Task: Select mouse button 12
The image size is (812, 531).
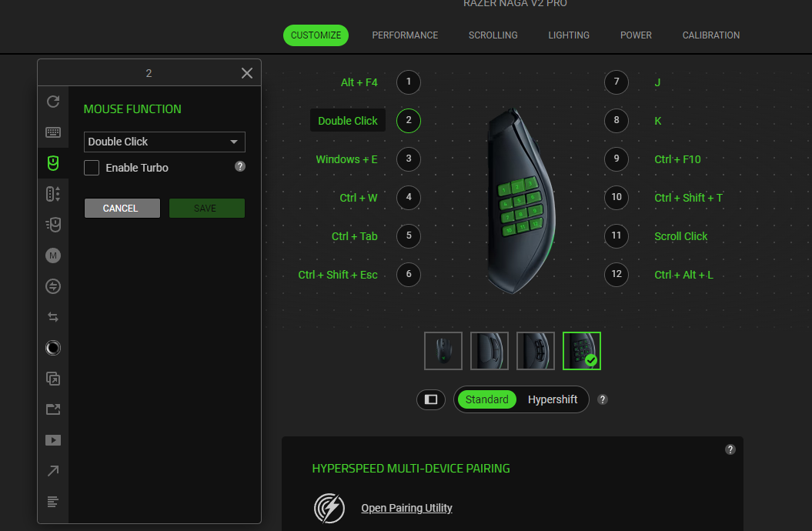Action: click(617, 274)
